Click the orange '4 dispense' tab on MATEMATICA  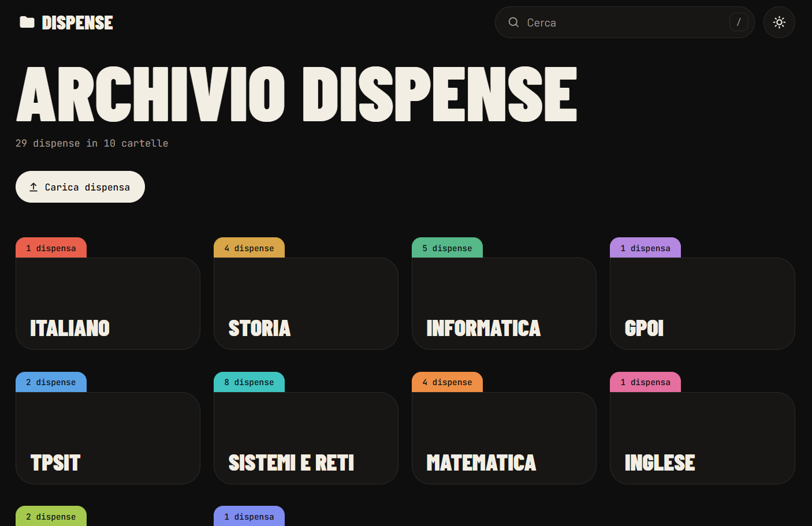click(x=447, y=382)
